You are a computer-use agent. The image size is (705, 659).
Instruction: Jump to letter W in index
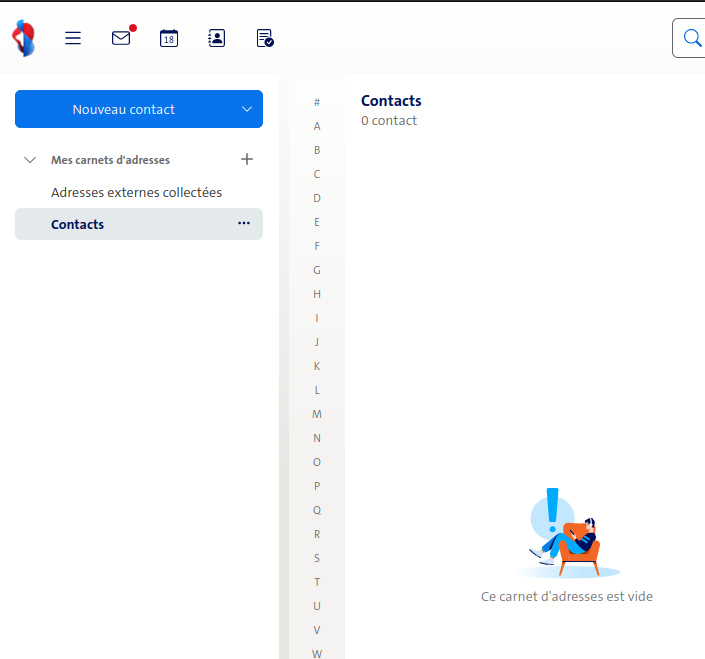317,653
